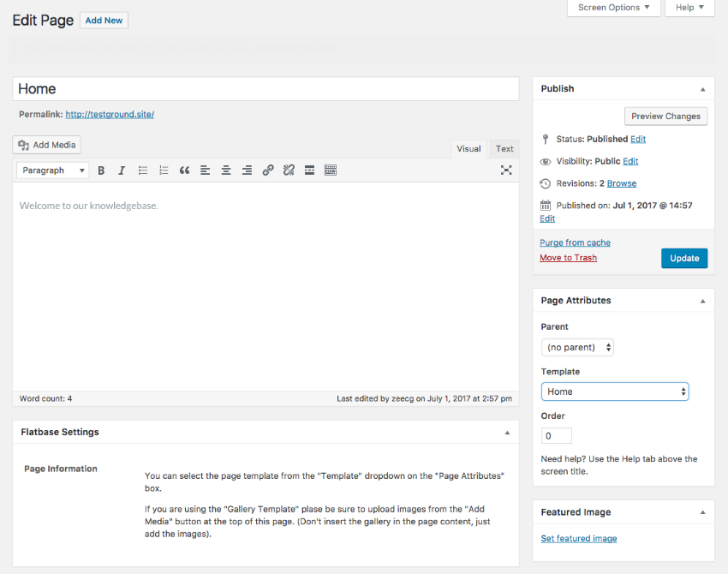Click Preview Changes button
Image resolution: width=728 pixels, height=574 pixels.
[665, 117]
